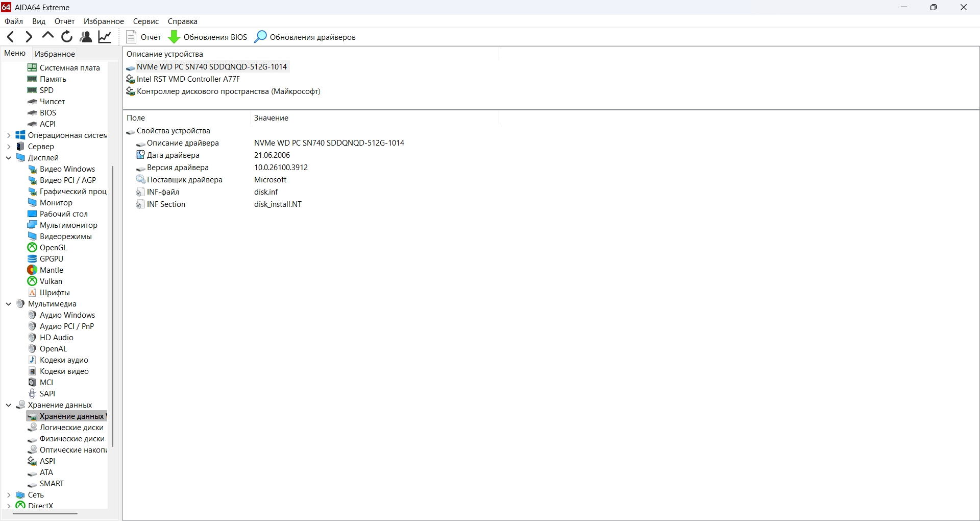Click the Физические диски icon
The image size is (980, 521).
[x=32, y=439]
